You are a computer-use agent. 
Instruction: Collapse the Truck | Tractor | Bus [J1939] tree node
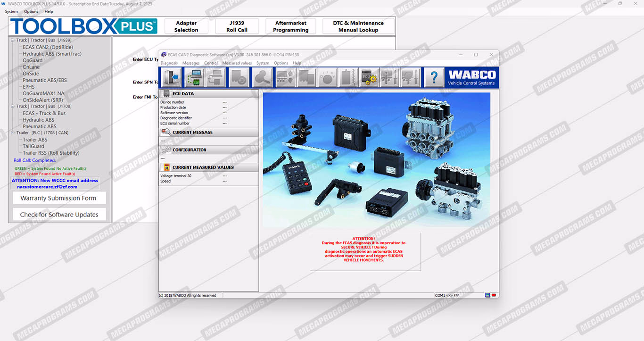pyautogui.click(x=13, y=41)
